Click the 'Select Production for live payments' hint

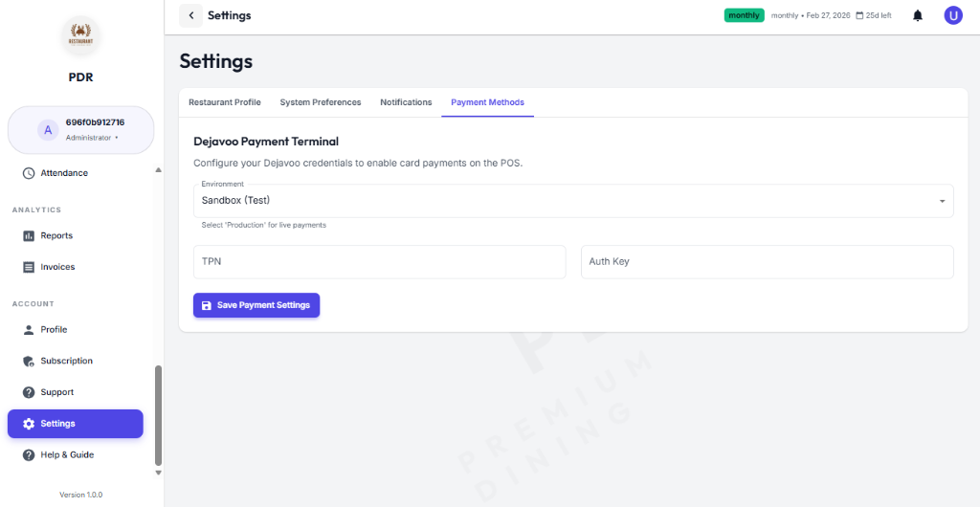(264, 225)
